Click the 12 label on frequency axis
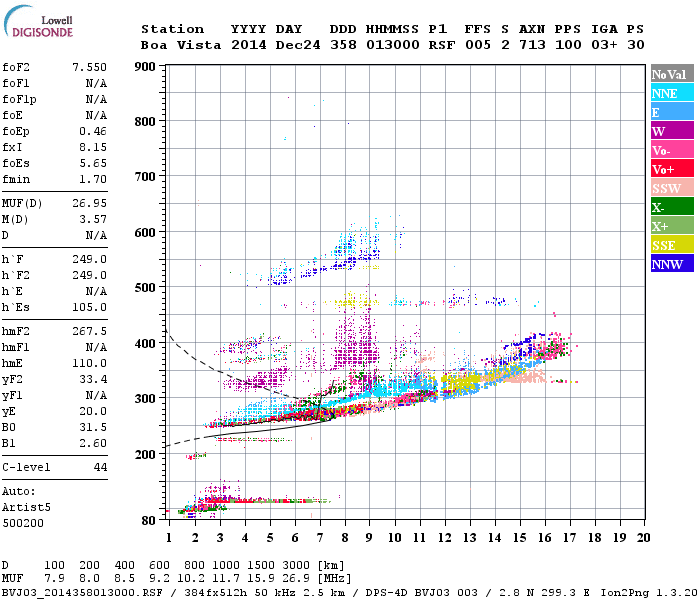 click(x=444, y=538)
